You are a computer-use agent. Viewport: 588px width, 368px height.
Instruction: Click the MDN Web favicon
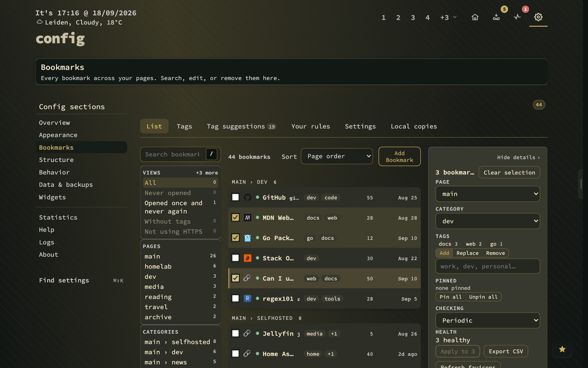247,218
